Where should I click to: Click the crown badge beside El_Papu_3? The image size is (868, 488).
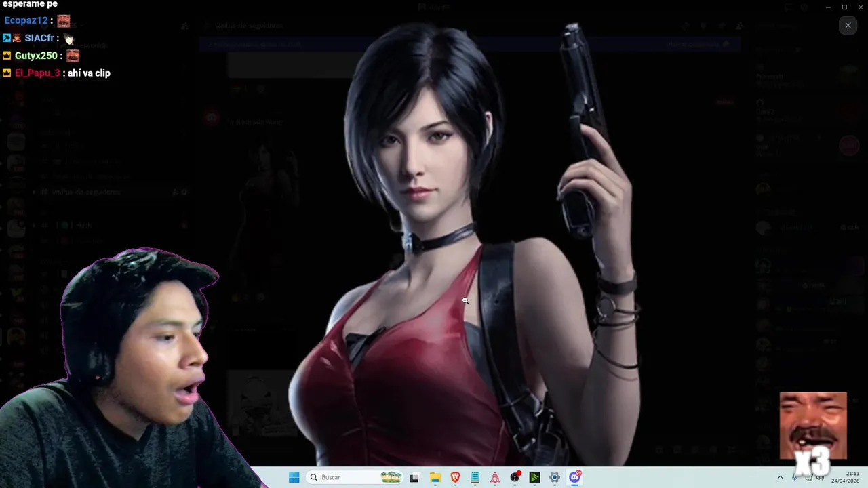point(7,73)
